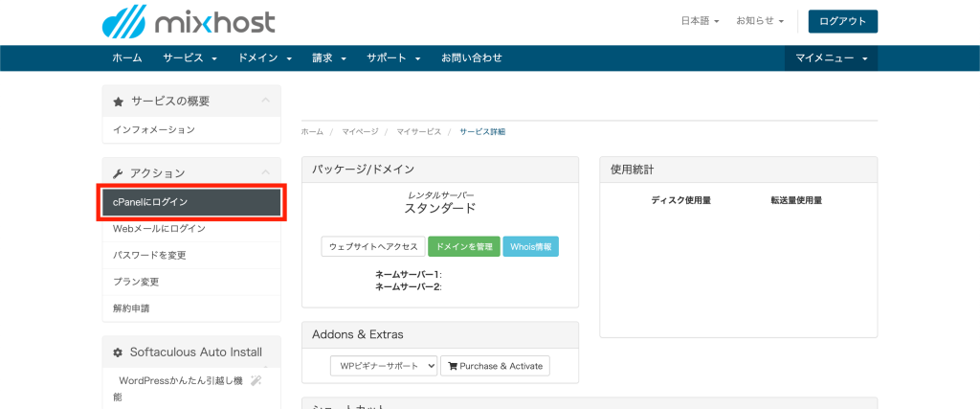Click the star icon beside サービスの概要

[x=118, y=102]
